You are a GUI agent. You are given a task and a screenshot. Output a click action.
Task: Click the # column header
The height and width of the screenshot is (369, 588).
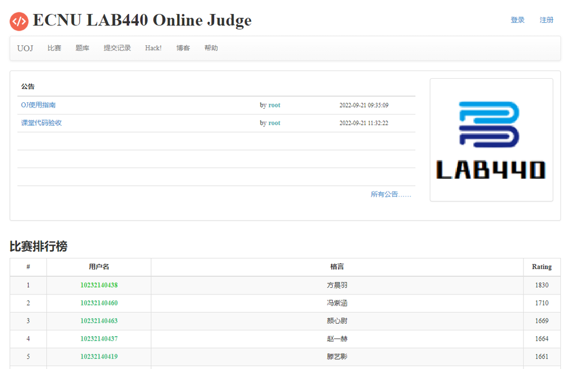[28, 267]
